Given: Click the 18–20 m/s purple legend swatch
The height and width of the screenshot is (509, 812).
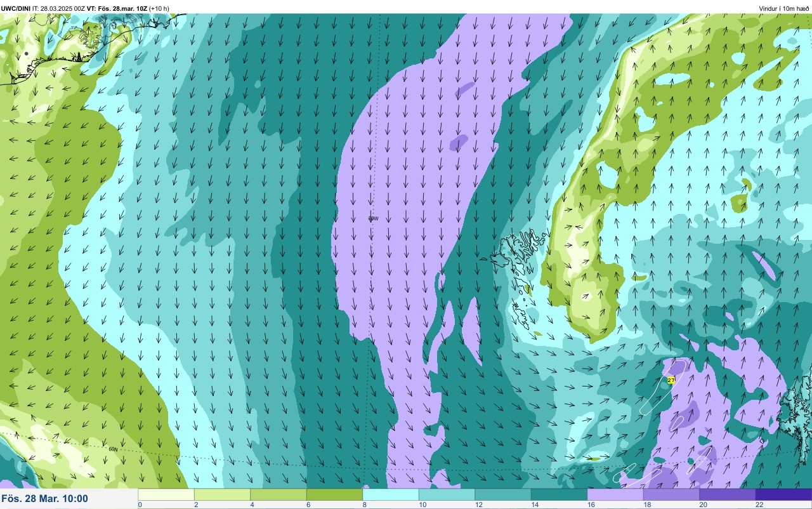Looking at the screenshot, I should click(671, 494).
